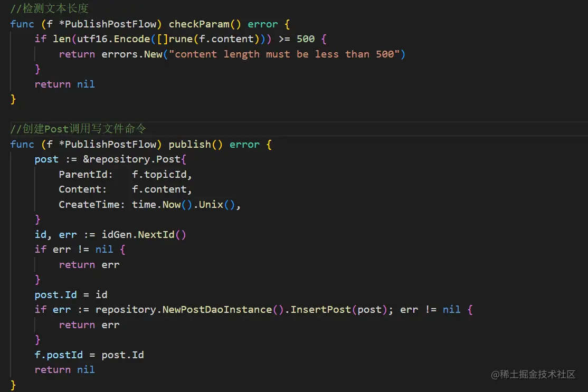Click the 'Content:' field name

point(82,189)
